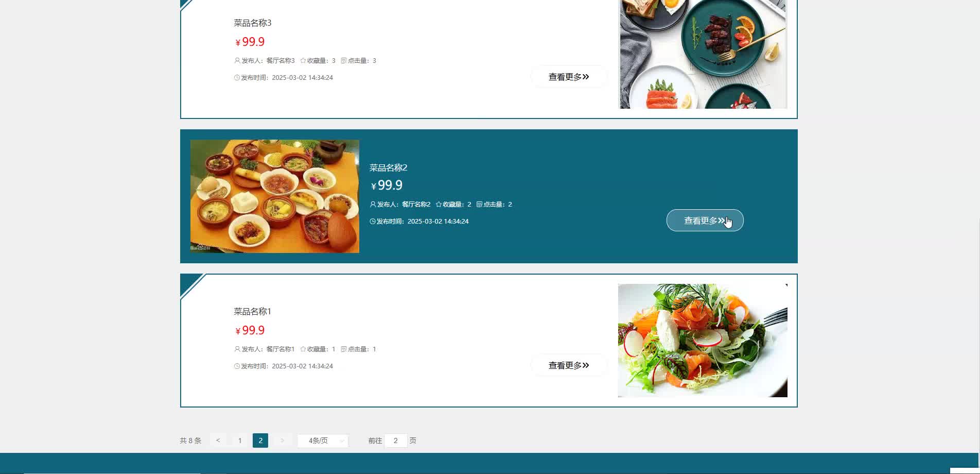Click the star favorites icon on 菜品名称2
Image resolution: width=980 pixels, height=474 pixels.
[x=439, y=205]
